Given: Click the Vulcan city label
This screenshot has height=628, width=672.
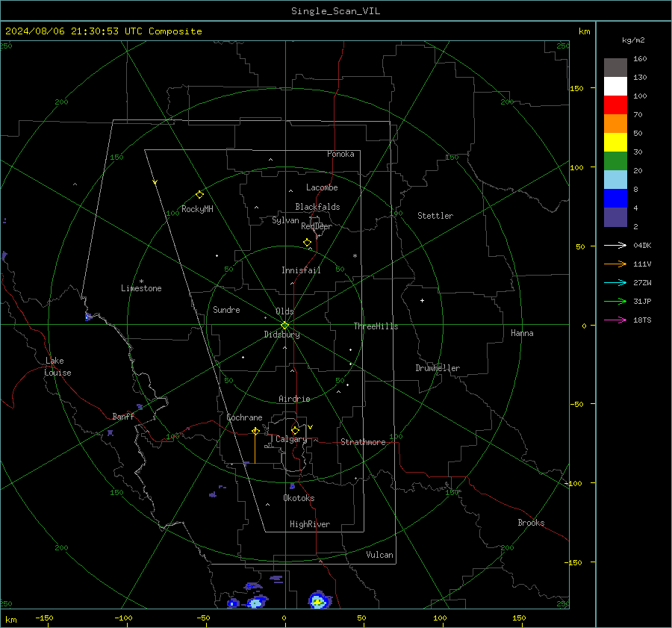Looking at the screenshot, I should point(379,555).
